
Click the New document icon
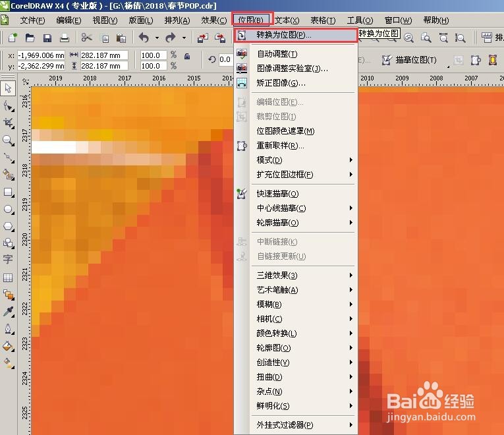pyautogui.click(x=13, y=38)
